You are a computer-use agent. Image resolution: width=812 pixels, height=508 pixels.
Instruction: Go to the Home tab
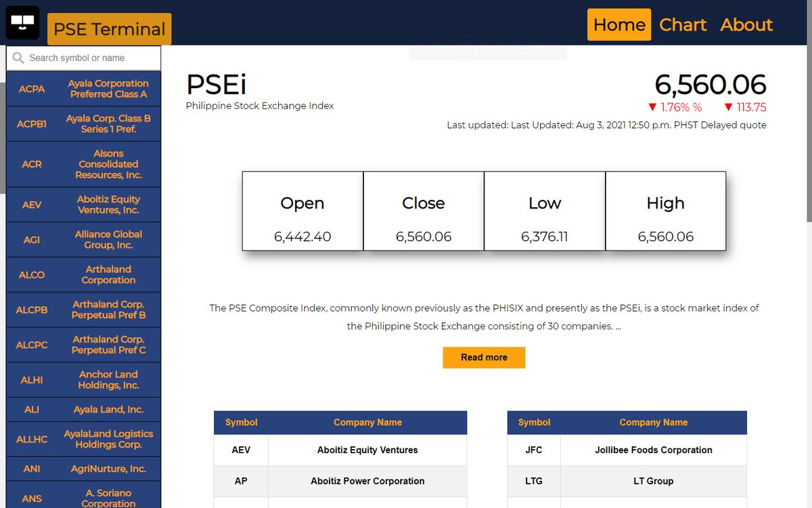click(619, 25)
